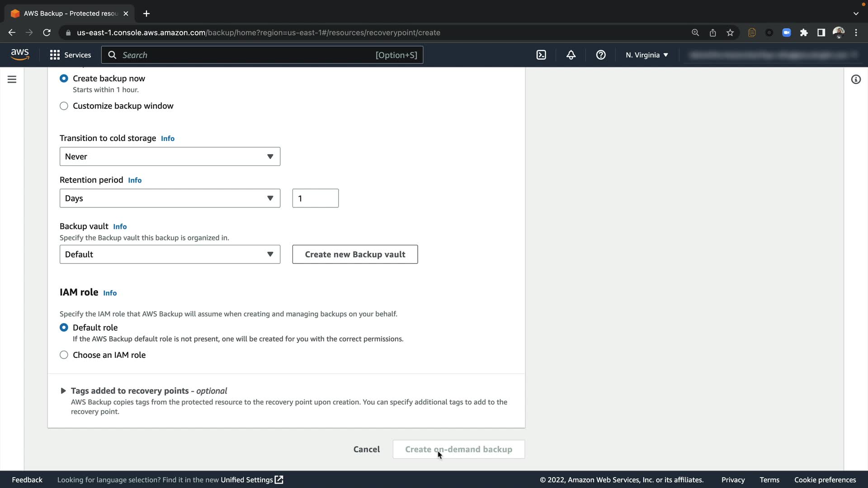Click the help question mark icon

[601, 55]
